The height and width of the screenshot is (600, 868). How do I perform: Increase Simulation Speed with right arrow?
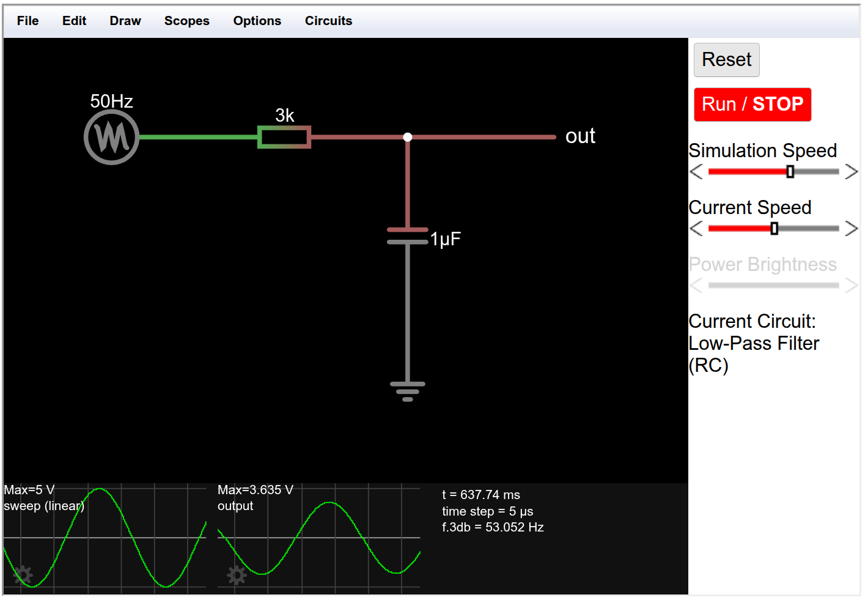tap(851, 172)
